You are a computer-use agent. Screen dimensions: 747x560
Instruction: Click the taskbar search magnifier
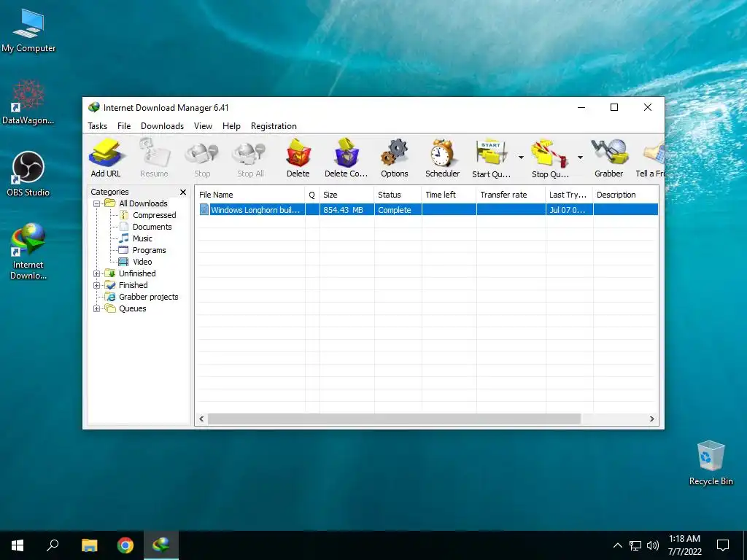[53, 545]
